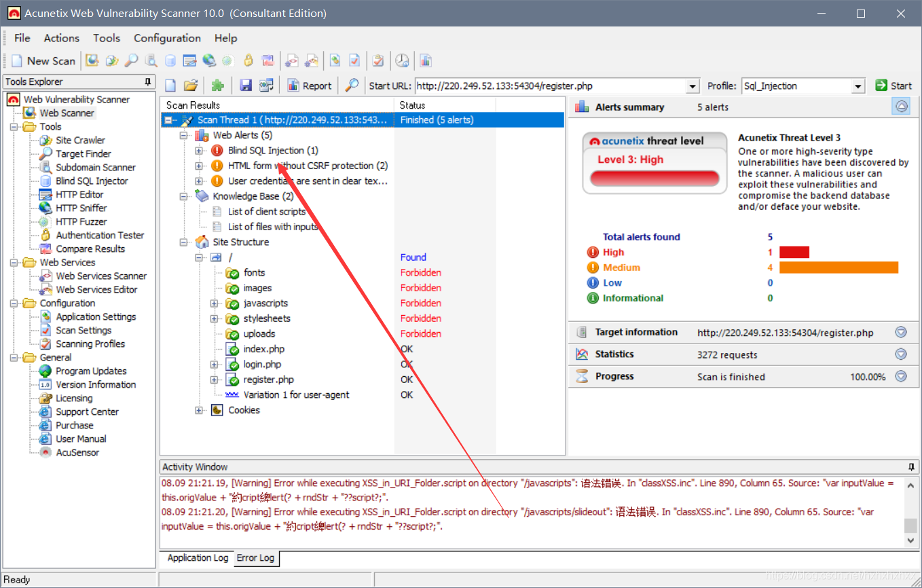The width and height of the screenshot is (922, 588).
Task: Open Web Services Scanner icon in top toolbar
Action: [292, 61]
